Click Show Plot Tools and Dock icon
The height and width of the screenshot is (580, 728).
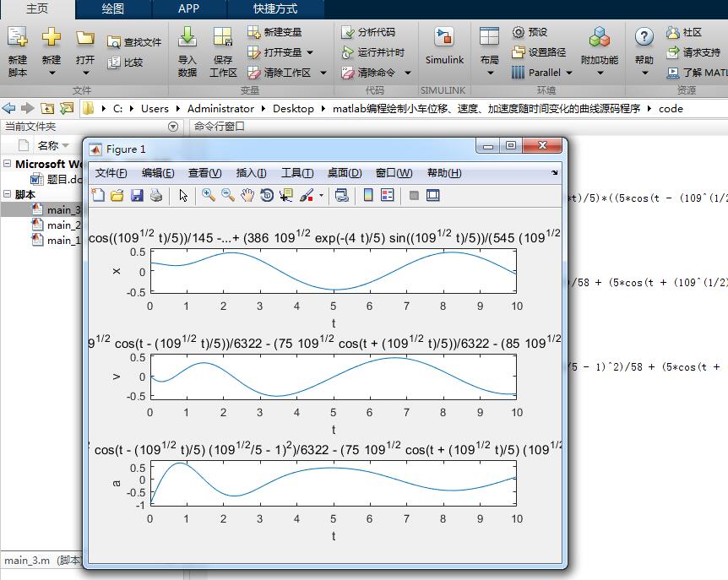click(432, 195)
